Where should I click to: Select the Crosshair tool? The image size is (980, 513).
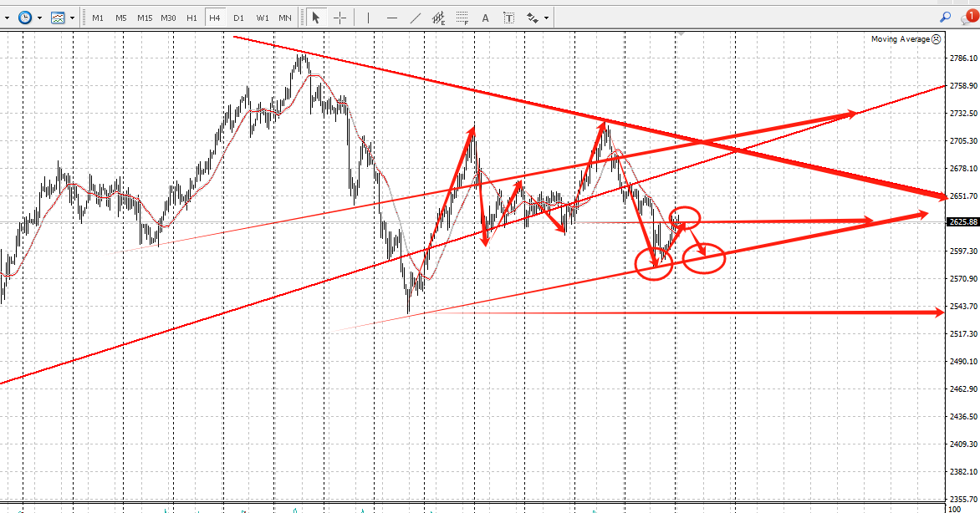pos(339,18)
